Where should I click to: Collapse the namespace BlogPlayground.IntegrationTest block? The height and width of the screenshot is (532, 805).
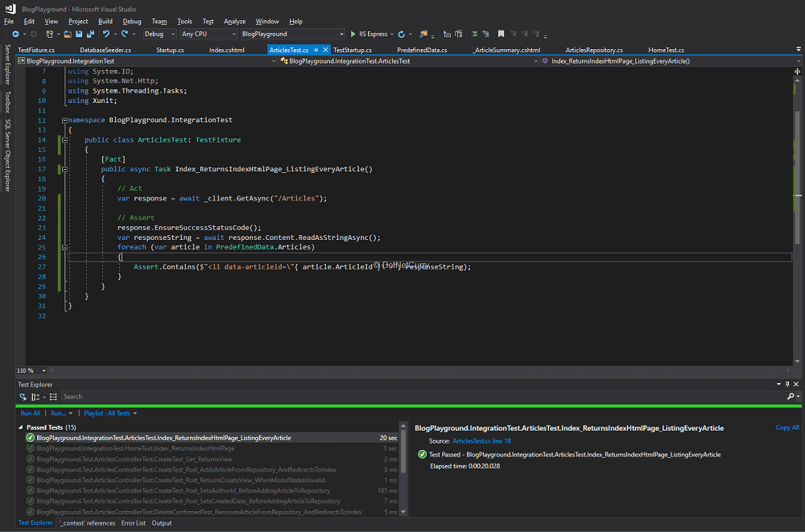[x=64, y=120]
